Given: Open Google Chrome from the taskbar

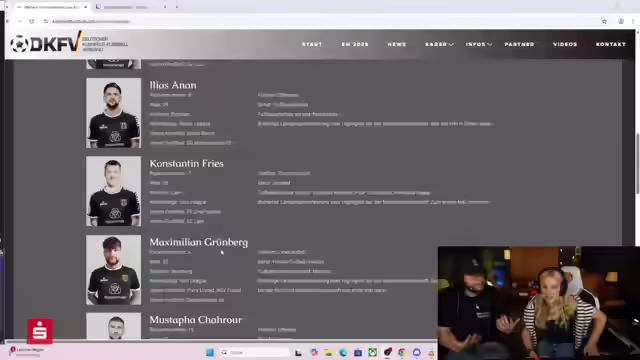Looking at the screenshot, I should 402,352.
